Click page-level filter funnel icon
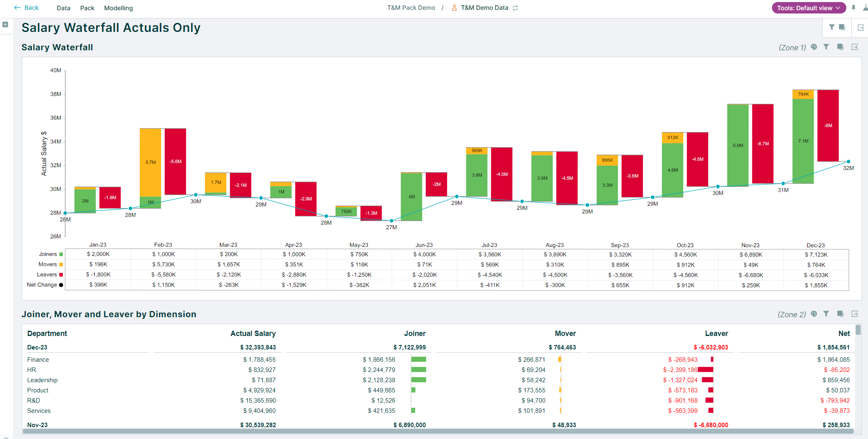868x439 pixels. pyautogui.click(x=832, y=27)
